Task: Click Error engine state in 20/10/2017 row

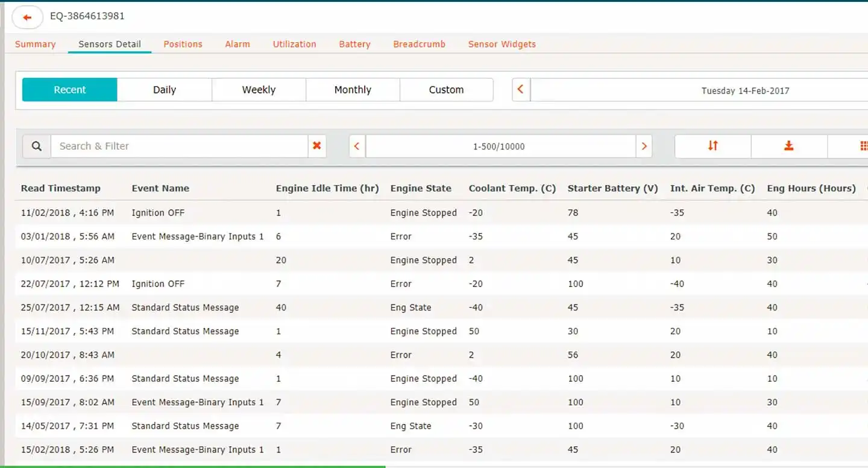Action: (x=401, y=355)
